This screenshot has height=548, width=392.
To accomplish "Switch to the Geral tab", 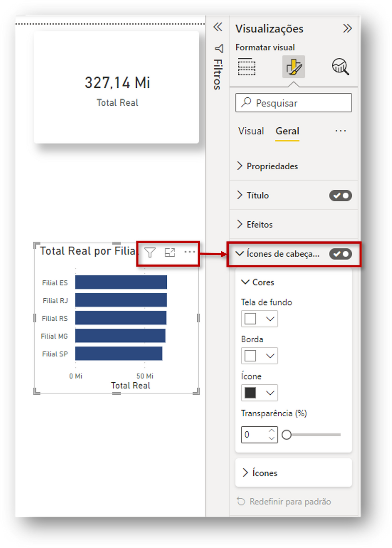I will [287, 131].
